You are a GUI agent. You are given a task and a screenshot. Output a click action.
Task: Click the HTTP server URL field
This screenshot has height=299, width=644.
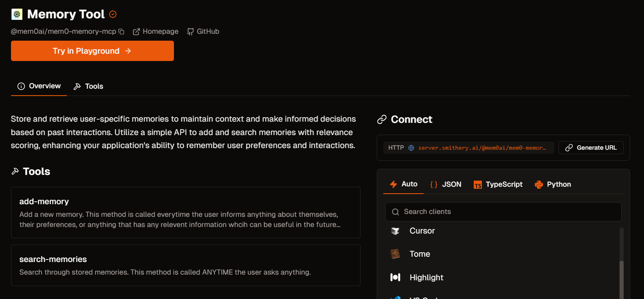[468, 148]
